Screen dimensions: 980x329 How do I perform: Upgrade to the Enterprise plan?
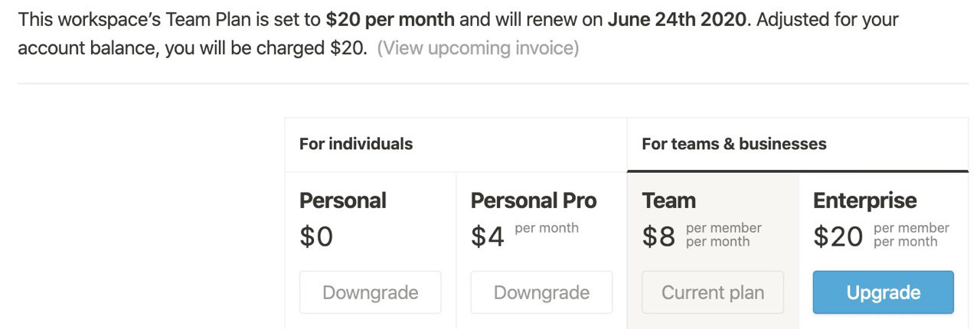pyautogui.click(x=884, y=292)
